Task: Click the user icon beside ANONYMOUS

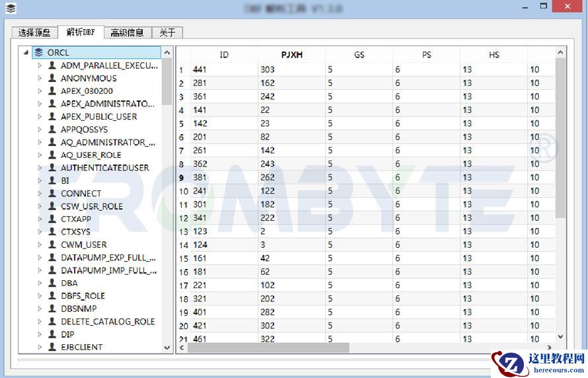Action: (52, 78)
